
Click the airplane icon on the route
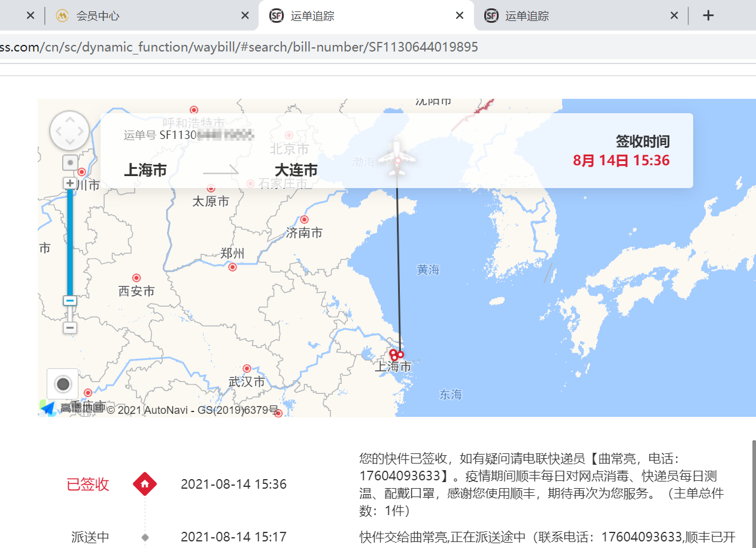[397, 158]
